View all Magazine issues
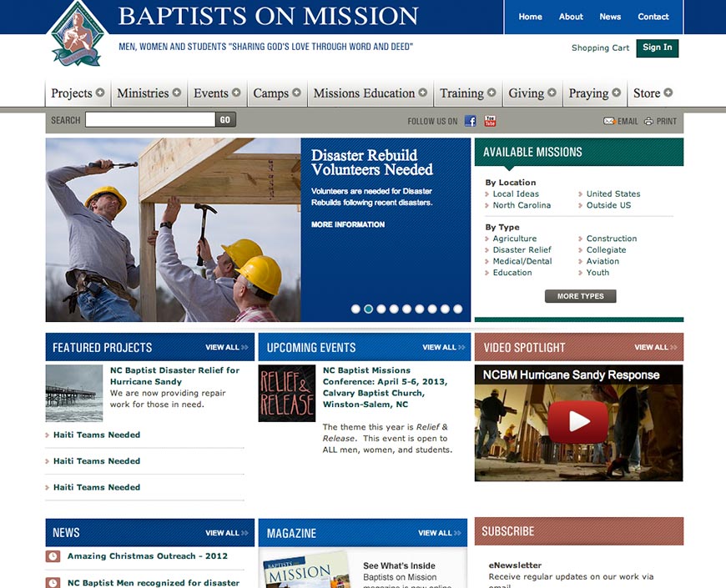The height and width of the screenshot is (588, 726). (x=440, y=533)
